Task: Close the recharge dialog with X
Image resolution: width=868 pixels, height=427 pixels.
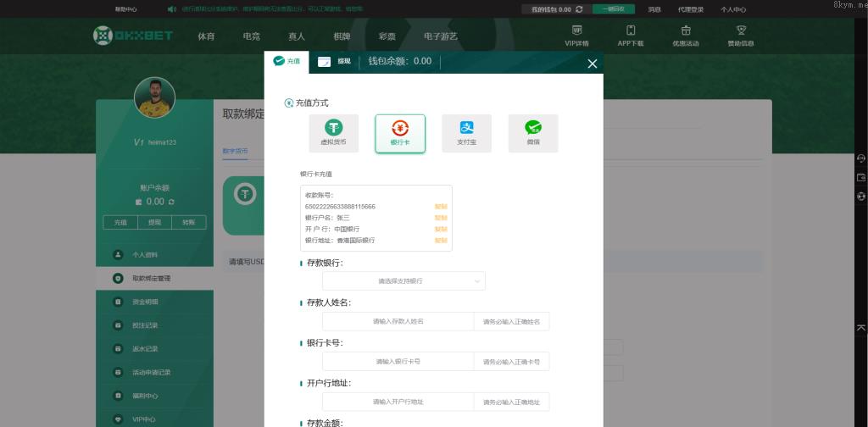Action: [593, 64]
